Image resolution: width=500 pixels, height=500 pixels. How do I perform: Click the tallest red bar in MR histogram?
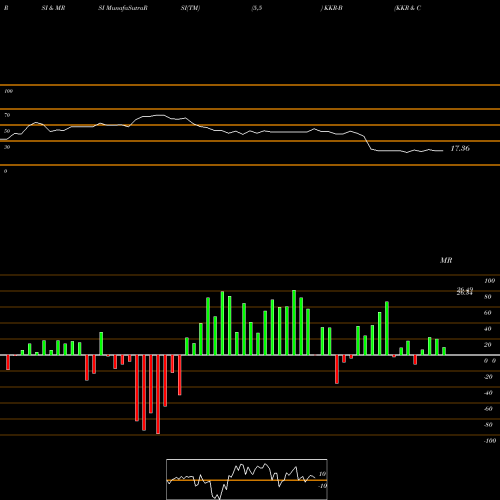point(158,394)
